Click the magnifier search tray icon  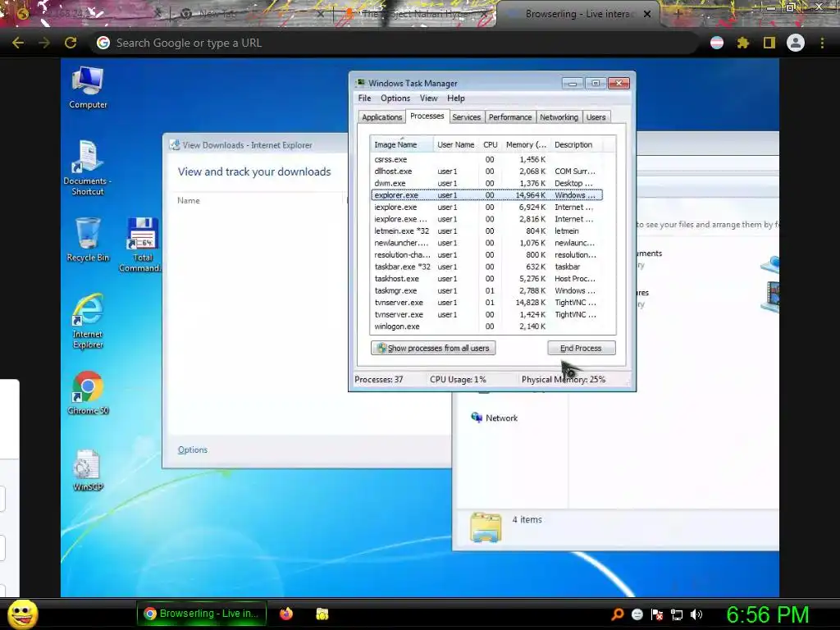coord(617,614)
